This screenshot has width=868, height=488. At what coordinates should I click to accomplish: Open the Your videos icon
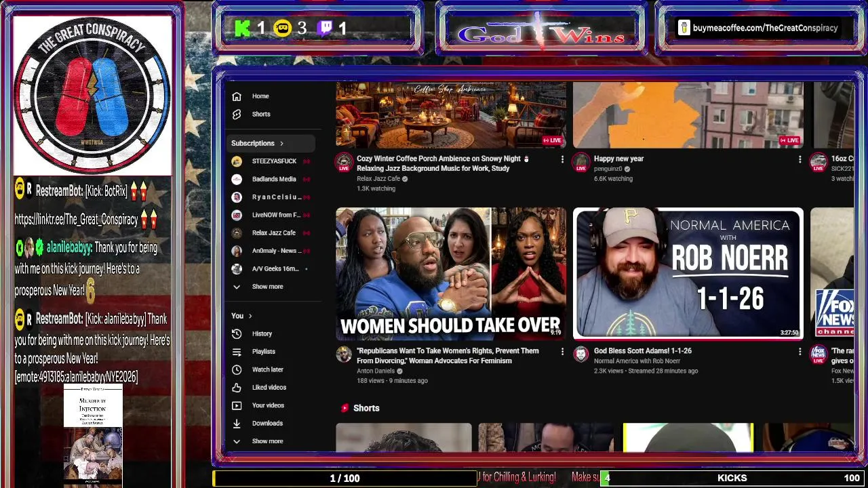pos(237,405)
